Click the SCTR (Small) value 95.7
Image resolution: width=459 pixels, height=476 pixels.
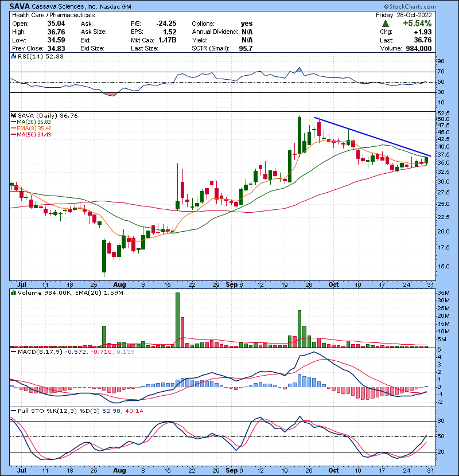[246, 48]
